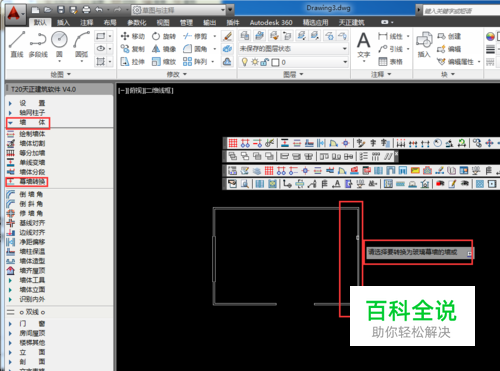This screenshot has width=500, height=371.
Task: Open the unsaved layer state dropdown
Action: pyautogui.click(x=293, y=49)
